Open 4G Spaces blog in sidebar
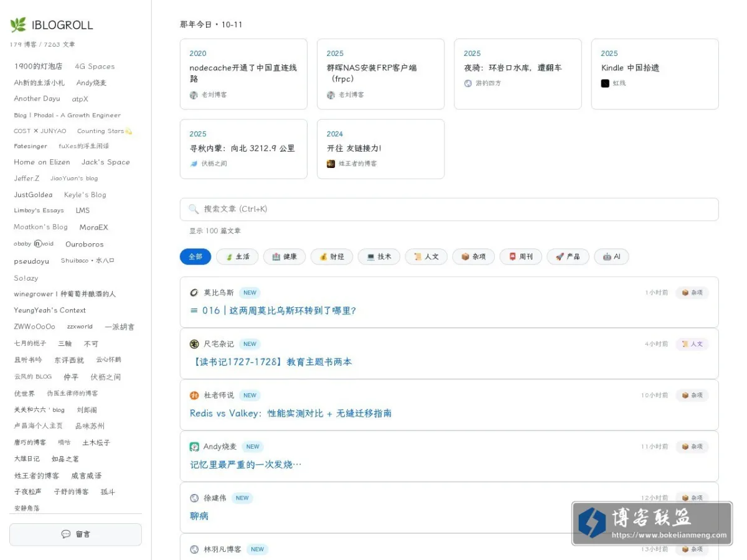The width and height of the screenshot is (747, 560). [95, 67]
